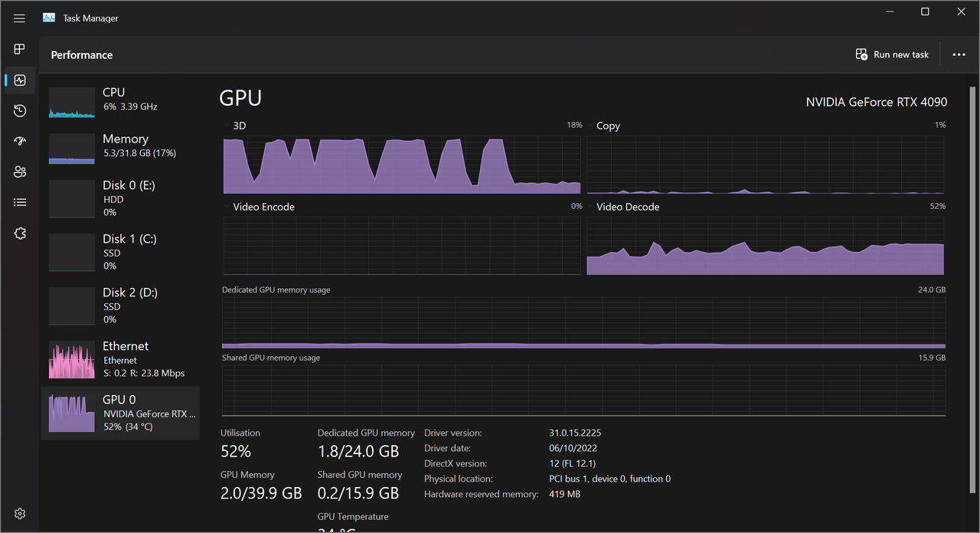Select the GPU 0 entry
980x533 pixels.
tap(120, 413)
